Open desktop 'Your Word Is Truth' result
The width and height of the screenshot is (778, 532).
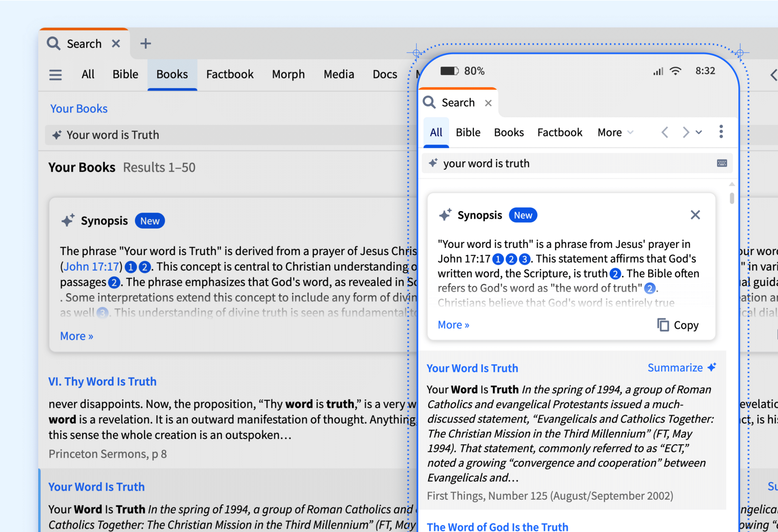click(x=96, y=487)
